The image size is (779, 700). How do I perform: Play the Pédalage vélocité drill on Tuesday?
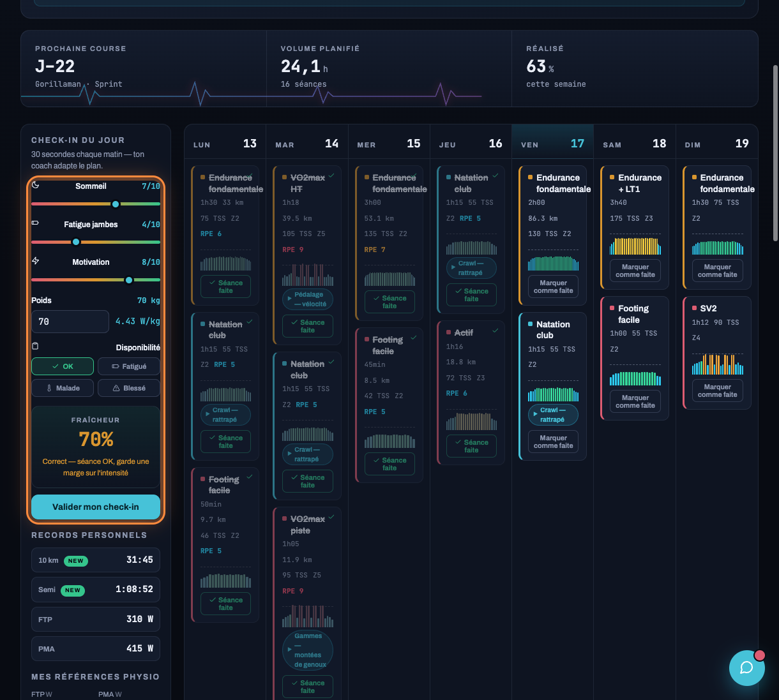[308, 299]
